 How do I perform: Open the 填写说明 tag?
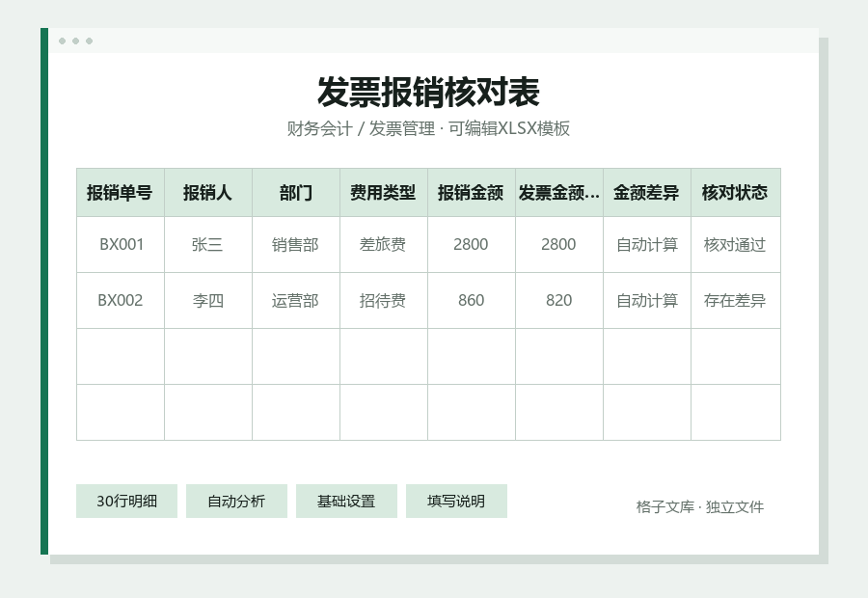point(456,502)
